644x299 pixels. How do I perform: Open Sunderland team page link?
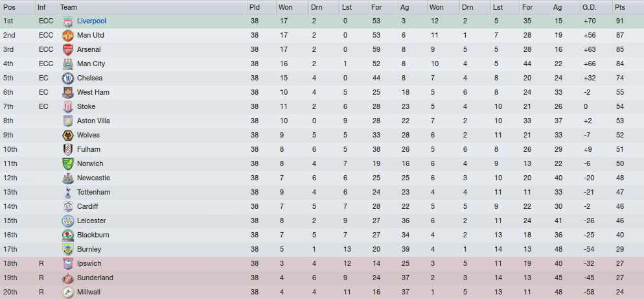click(95, 278)
